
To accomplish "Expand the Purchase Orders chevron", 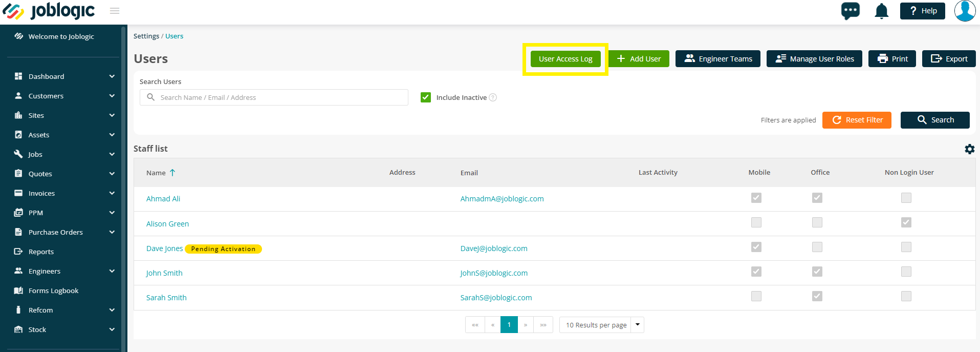I will (112, 232).
